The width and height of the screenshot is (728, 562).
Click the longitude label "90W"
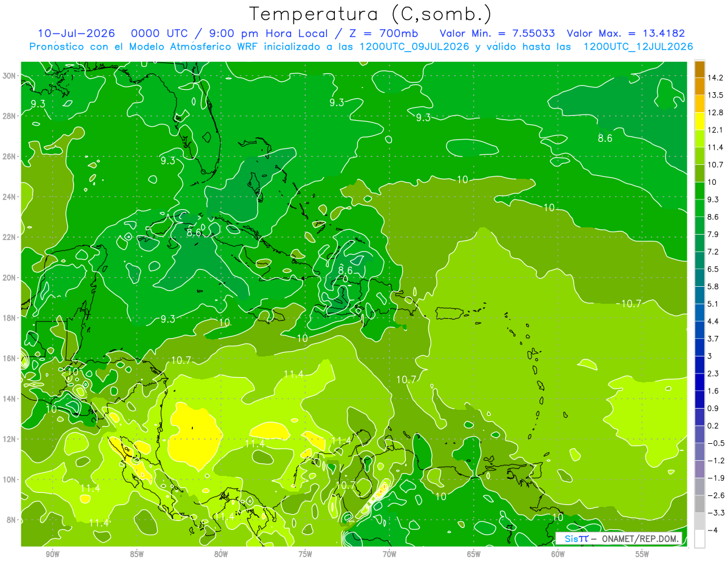52,555
